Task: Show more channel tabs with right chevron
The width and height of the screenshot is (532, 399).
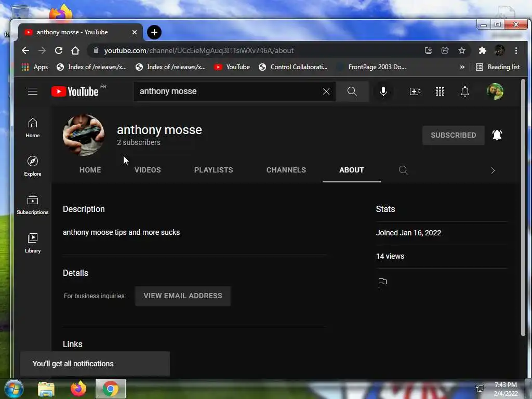Action: (493, 170)
